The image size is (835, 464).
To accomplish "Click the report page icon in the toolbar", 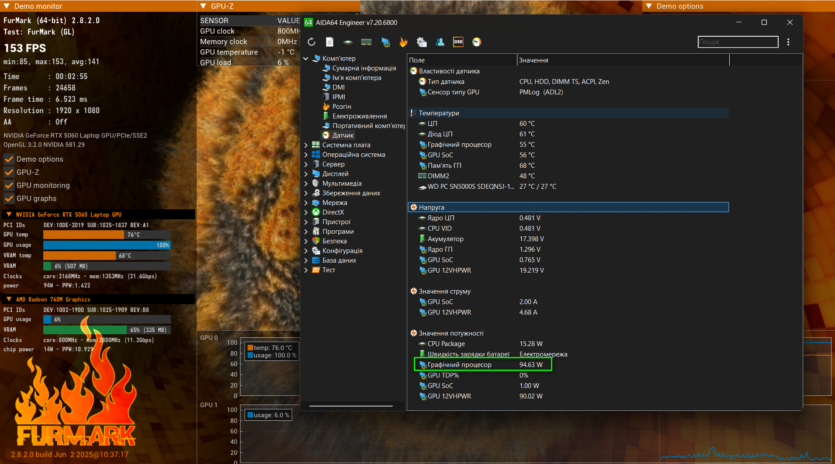I will (x=329, y=42).
